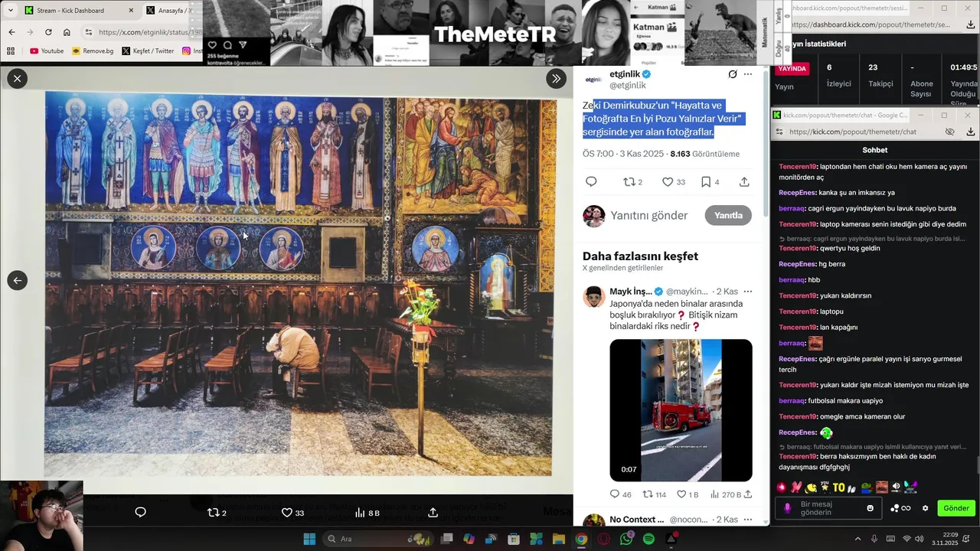Focus the Bir mesaj gönderin chat field
980x551 pixels.
pos(827,508)
